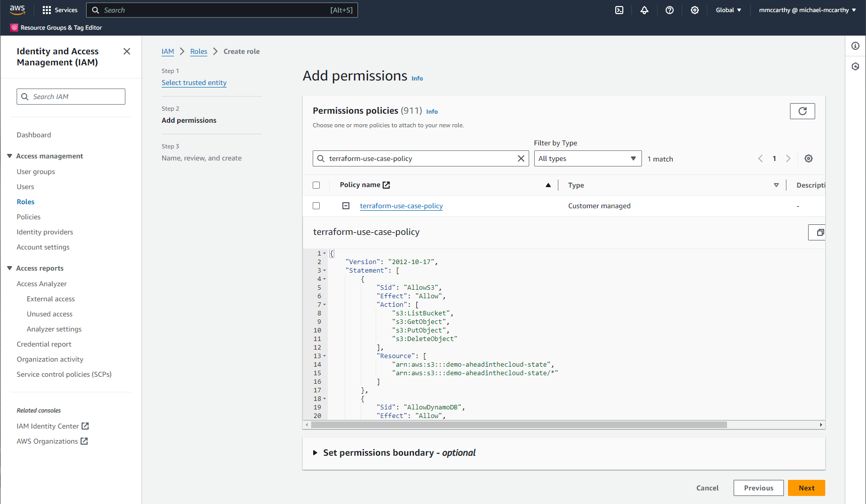The image size is (866, 504).
Task: Open table preferences gear icon
Action: click(x=809, y=158)
